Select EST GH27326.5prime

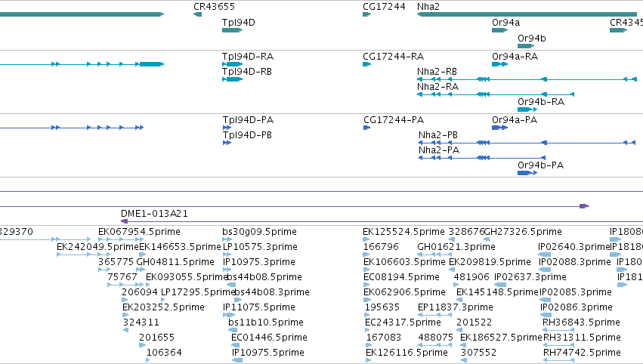pyautogui.click(x=524, y=232)
